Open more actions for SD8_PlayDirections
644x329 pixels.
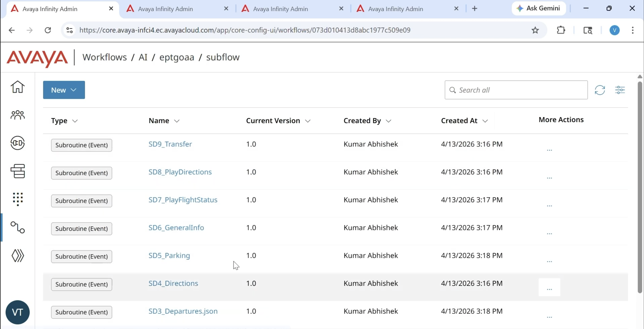549,178
